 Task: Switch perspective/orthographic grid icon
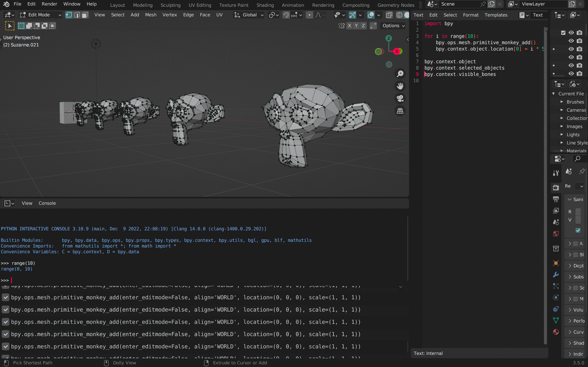pos(400,111)
